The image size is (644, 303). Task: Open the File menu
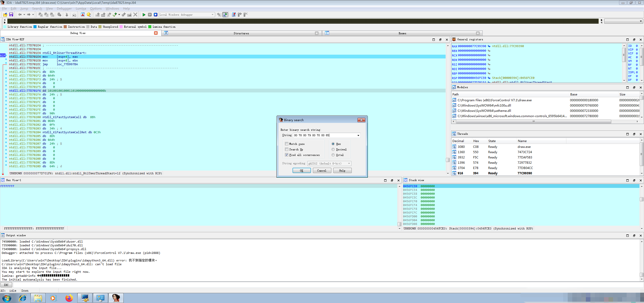tap(5, 9)
